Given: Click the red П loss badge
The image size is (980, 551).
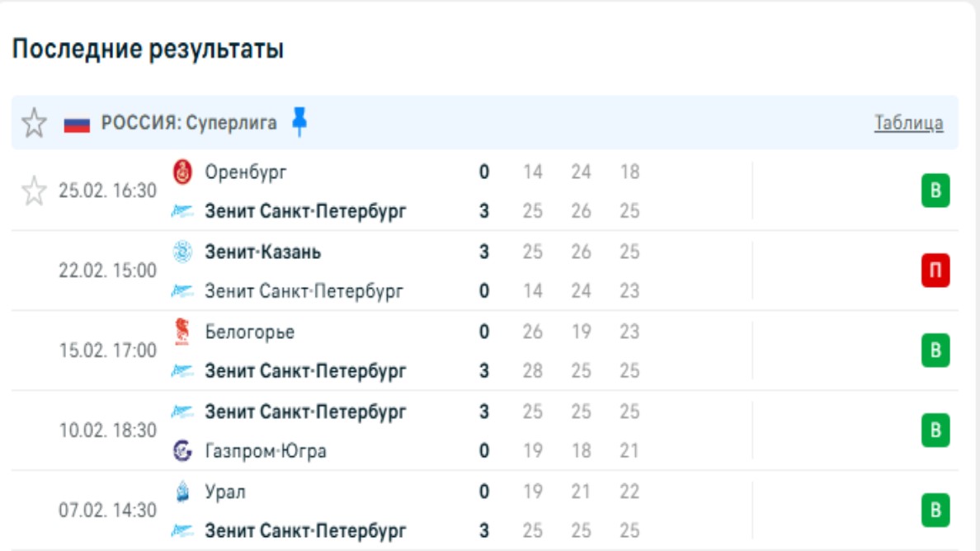Looking at the screenshot, I should pyautogui.click(x=935, y=271).
